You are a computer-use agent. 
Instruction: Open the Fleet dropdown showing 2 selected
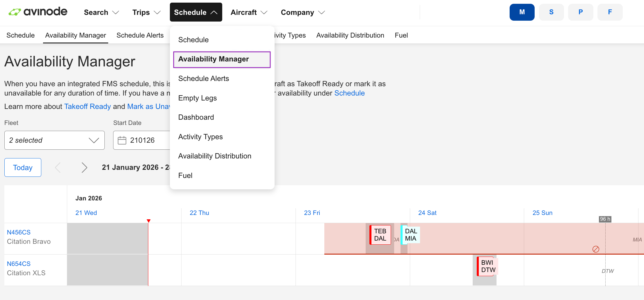pyautogui.click(x=54, y=140)
